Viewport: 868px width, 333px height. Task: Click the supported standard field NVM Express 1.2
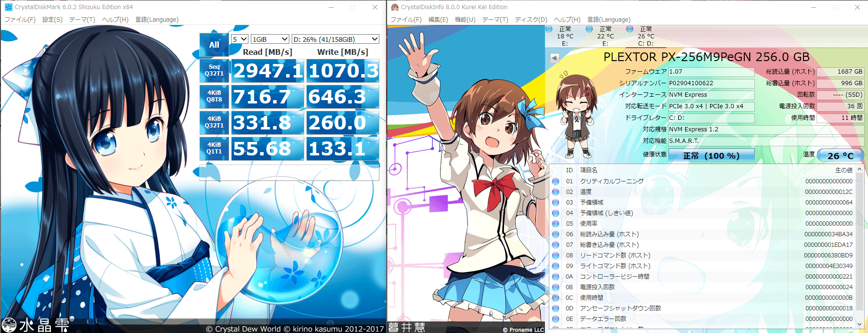coord(766,129)
